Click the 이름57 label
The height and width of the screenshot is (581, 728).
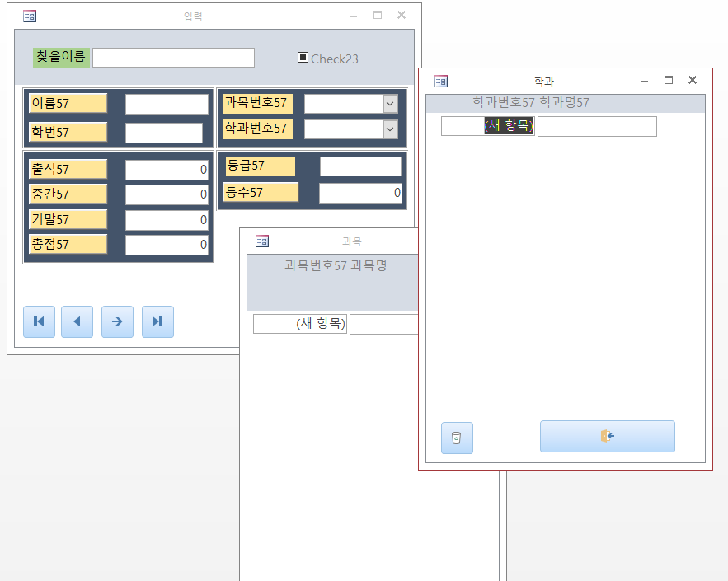68,103
